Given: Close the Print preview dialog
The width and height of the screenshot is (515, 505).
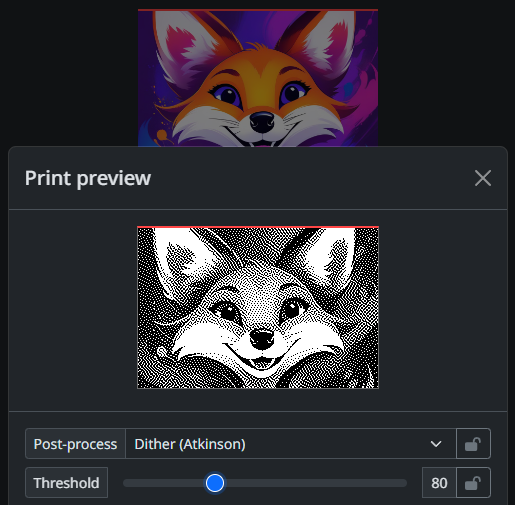Looking at the screenshot, I should [x=483, y=178].
